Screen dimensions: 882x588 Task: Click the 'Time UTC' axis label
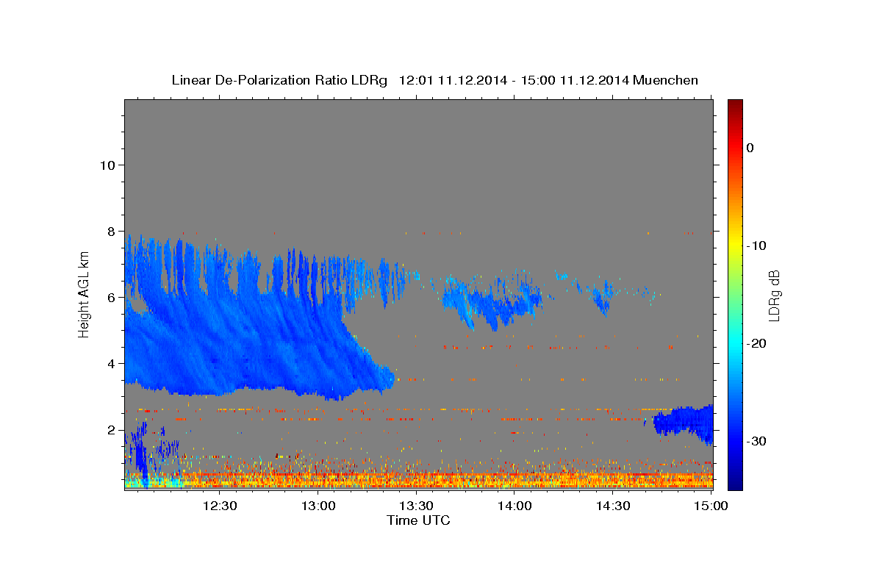click(x=418, y=520)
